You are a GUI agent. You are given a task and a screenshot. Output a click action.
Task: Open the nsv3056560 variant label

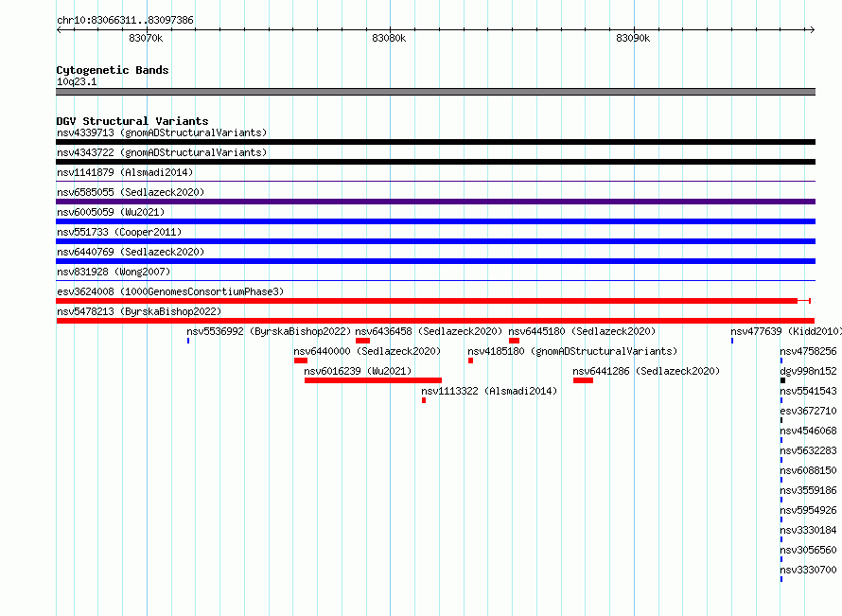coord(808,550)
